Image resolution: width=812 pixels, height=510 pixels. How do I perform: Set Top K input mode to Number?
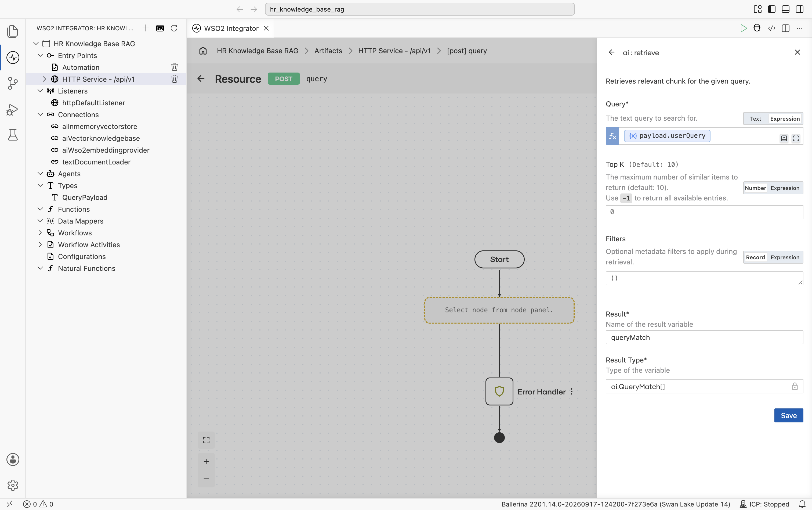point(755,188)
